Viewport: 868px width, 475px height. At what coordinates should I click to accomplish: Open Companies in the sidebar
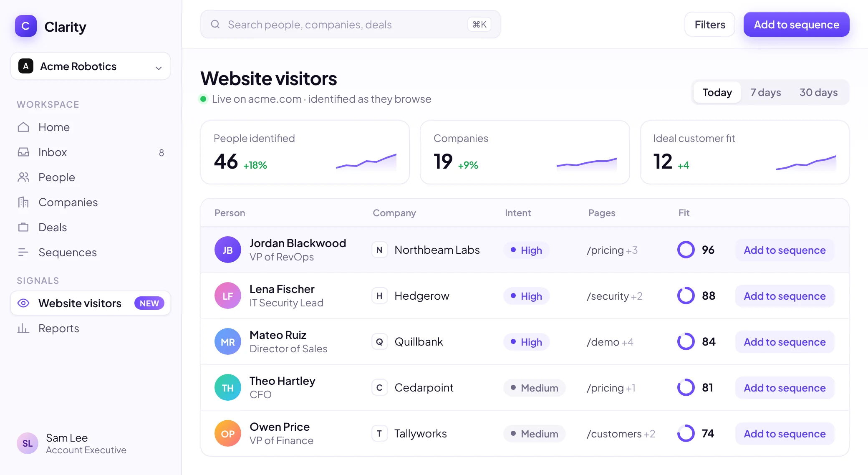91,202
